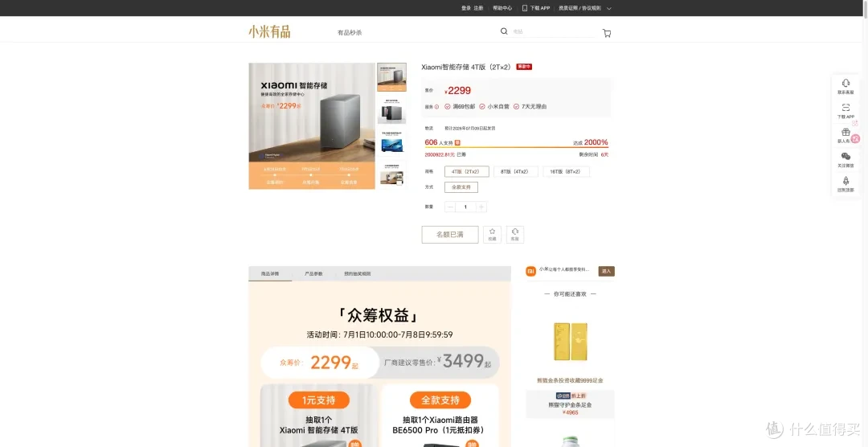The height and width of the screenshot is (447, 868).
Task: Click the 小米有品 logo
Action: pos(269,31)
